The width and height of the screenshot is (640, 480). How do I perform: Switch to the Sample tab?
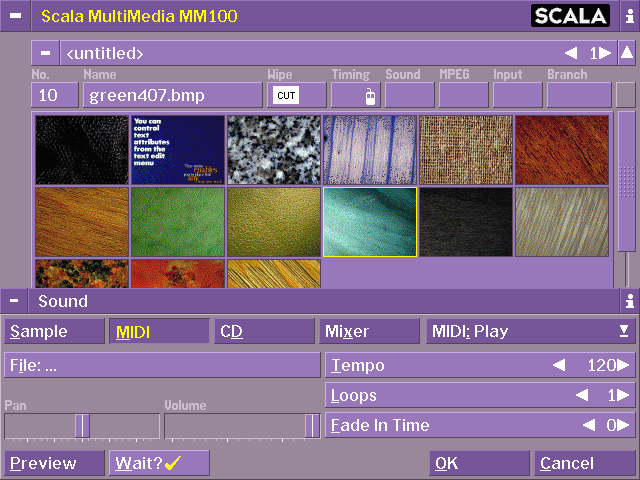[54, 331]
